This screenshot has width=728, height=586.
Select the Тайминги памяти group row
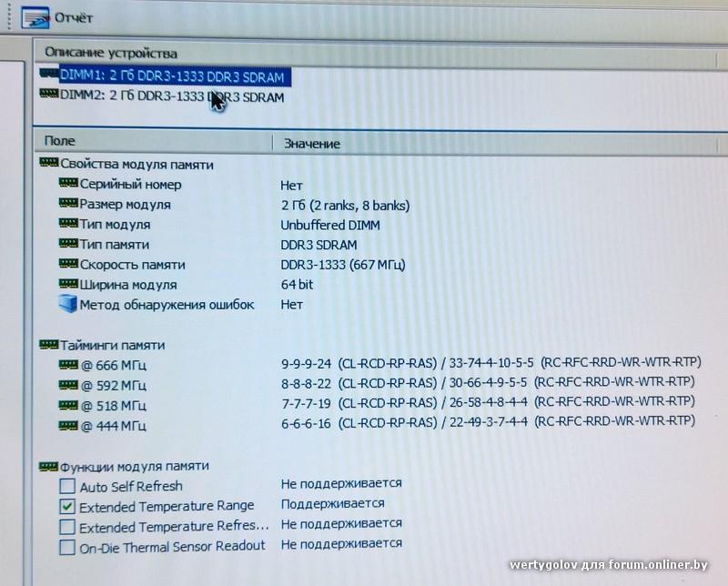(113, 346)
